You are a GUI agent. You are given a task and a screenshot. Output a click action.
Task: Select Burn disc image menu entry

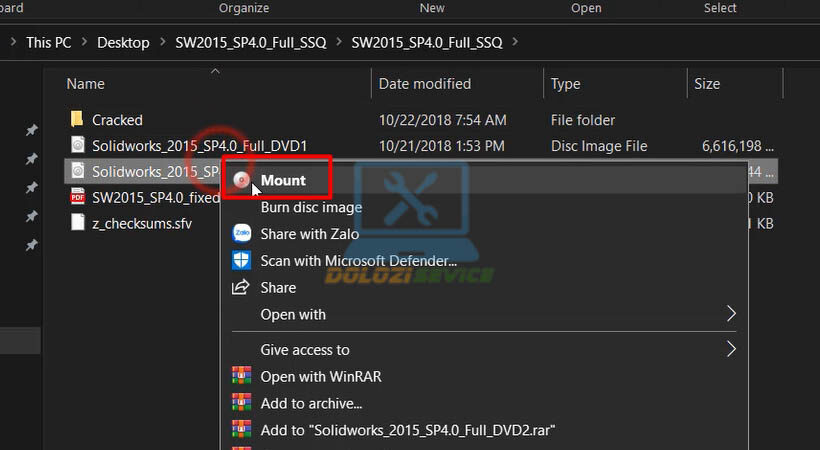point(311,208)
